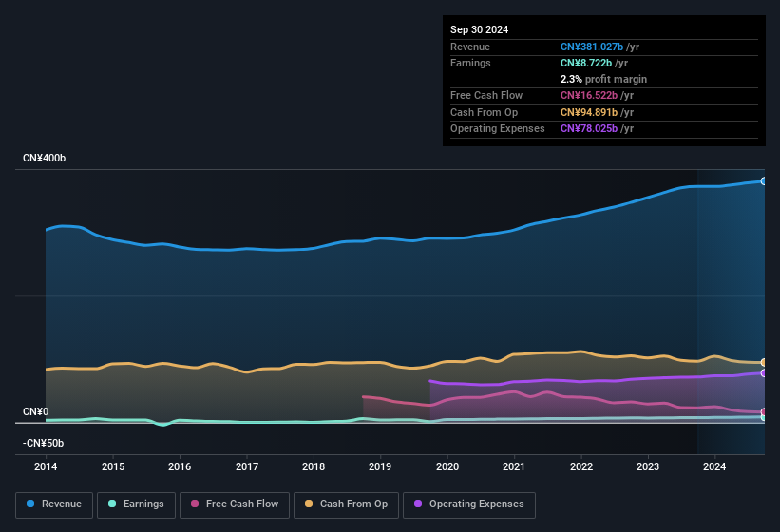
Task: Click the pink Free Cash Flow endpoint marker
Action: 764,412
